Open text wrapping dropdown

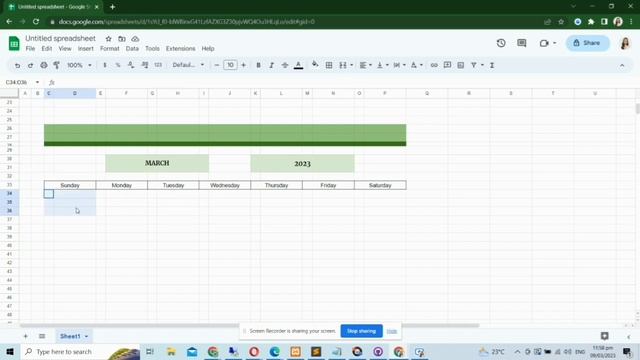pyautogui.click(x=399, y=65)
